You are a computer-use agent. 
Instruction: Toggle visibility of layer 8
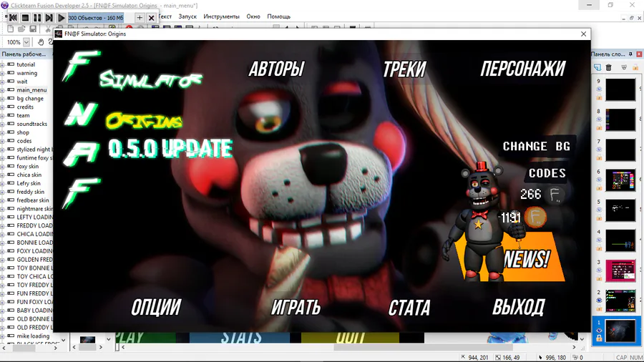[x=599, y=119]
